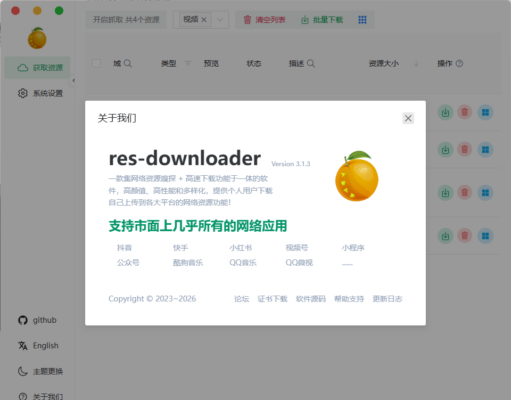Click the search icon beside 域
Viewport: 511px width, 400px height.
pyautogui.click(x=128, y=63)
